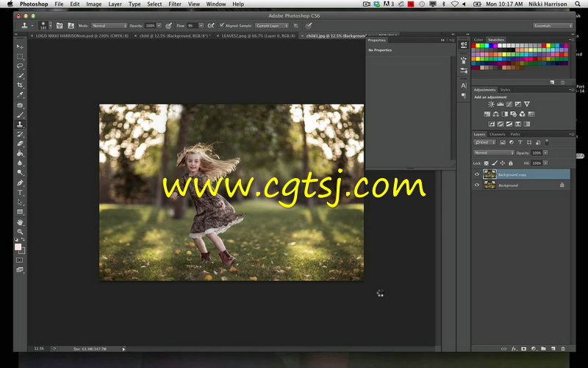Add a Vibrance adjustment

tap(527, 104)
